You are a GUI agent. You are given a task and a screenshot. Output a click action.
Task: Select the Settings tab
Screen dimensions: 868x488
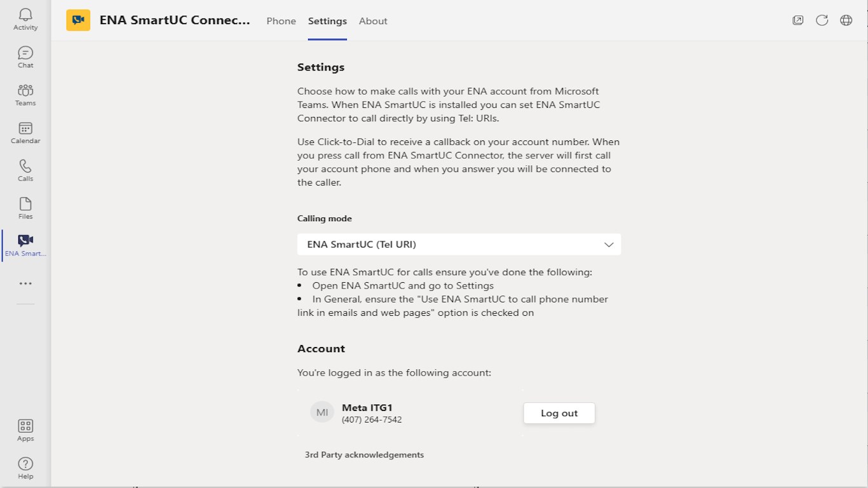point(327,21)
